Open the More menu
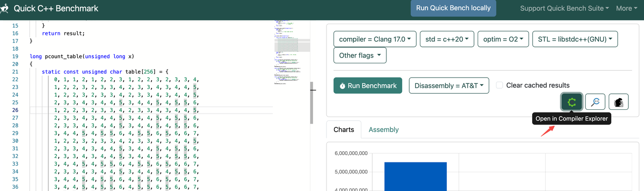644x191 pixels. point(627,8)
